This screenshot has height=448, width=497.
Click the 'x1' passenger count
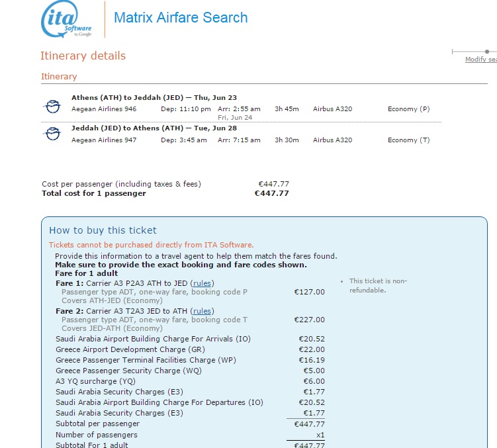coord(320,435)
